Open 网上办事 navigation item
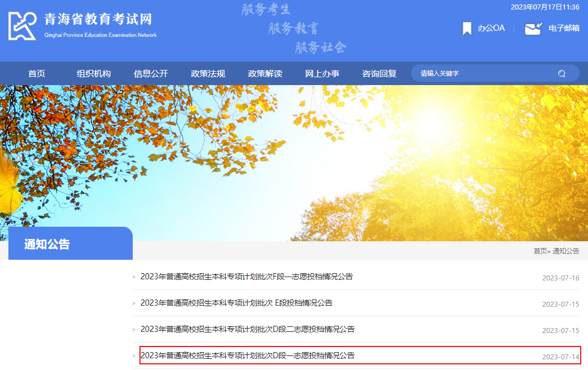 click(322, 73)
